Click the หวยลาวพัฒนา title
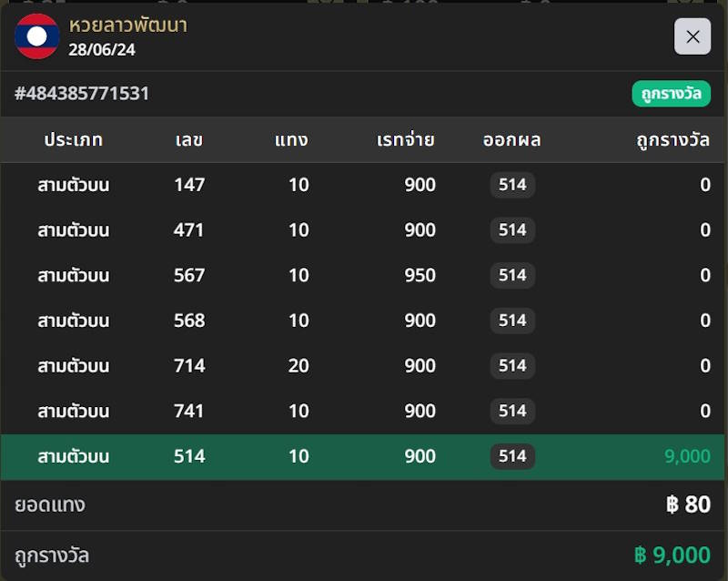 tap(127, 25)
